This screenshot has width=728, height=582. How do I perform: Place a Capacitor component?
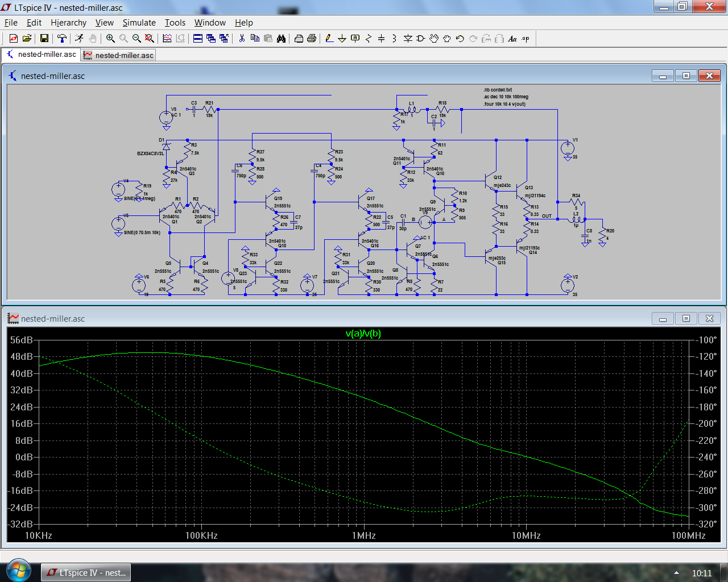382,39
